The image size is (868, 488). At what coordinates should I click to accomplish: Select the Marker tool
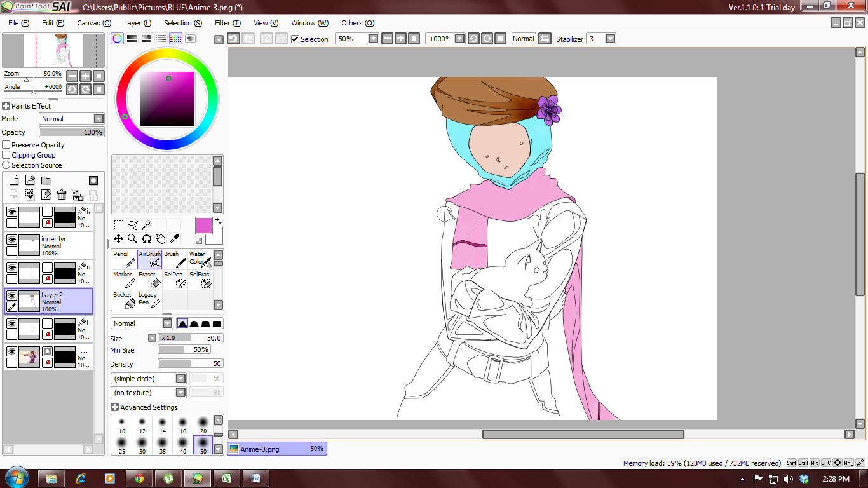(124, 280)
